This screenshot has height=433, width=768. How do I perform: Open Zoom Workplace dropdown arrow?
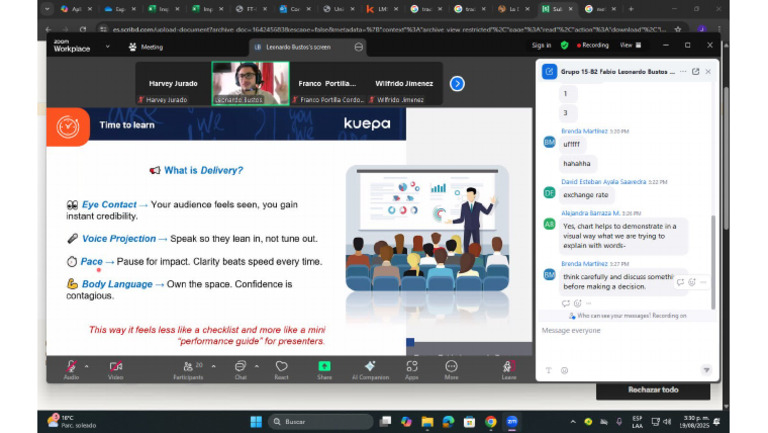tap(108, 47)
